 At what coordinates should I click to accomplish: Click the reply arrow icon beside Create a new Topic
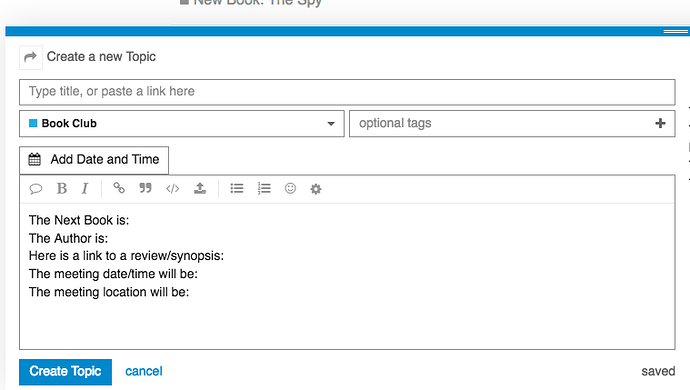click(30, 57)
